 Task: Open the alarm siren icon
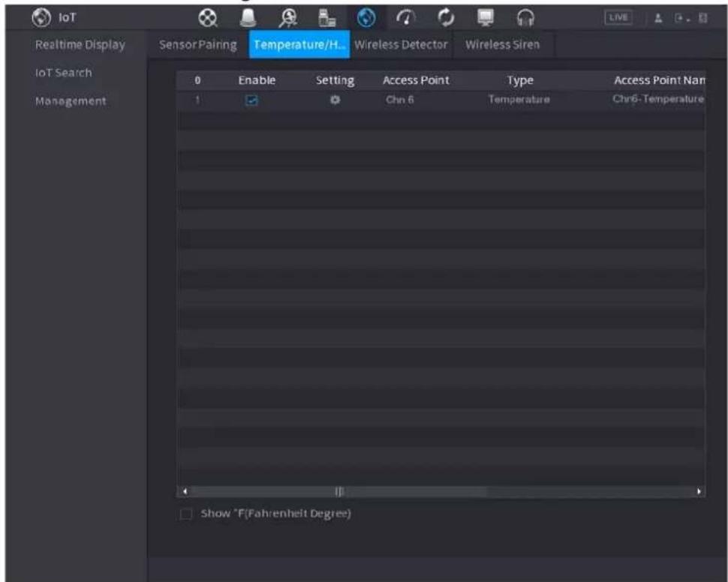(x=248, y=18)
